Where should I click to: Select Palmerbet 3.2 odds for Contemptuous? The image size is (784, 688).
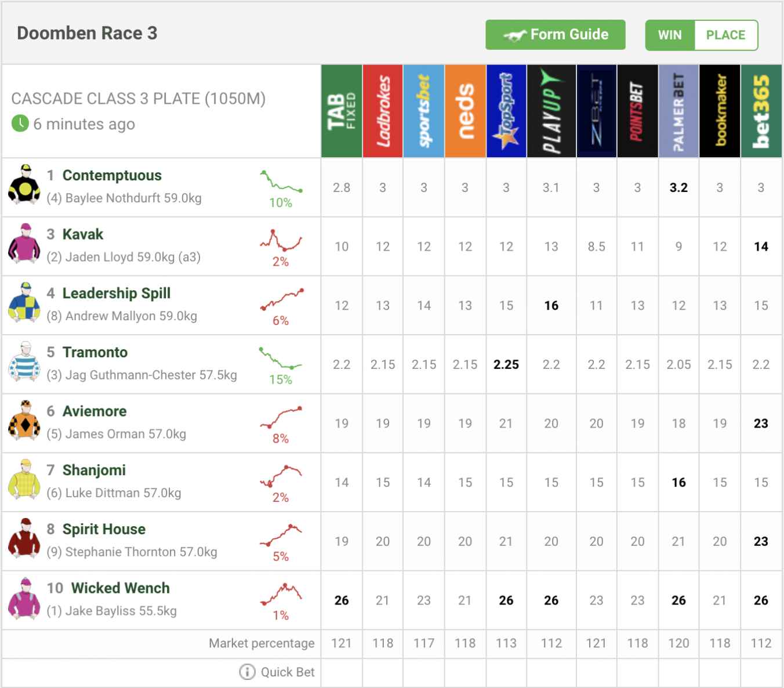click(x=678, y=187)
